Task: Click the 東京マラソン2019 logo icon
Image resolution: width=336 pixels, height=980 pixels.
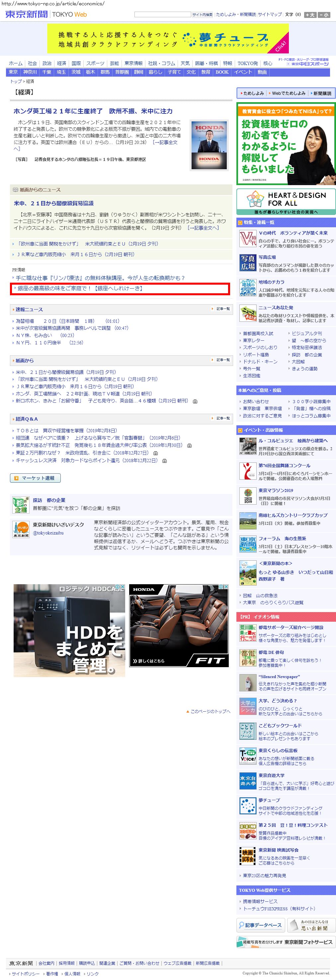Action: tap(248, 496)
